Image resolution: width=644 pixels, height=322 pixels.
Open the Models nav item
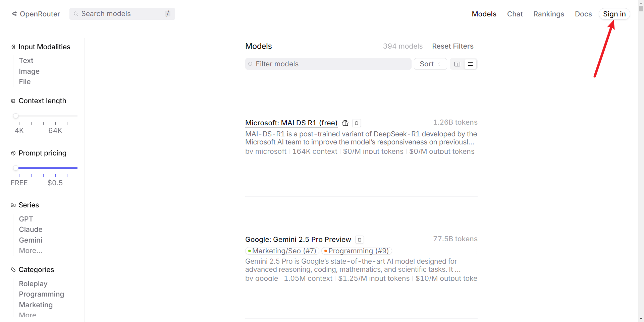point(484,14)
